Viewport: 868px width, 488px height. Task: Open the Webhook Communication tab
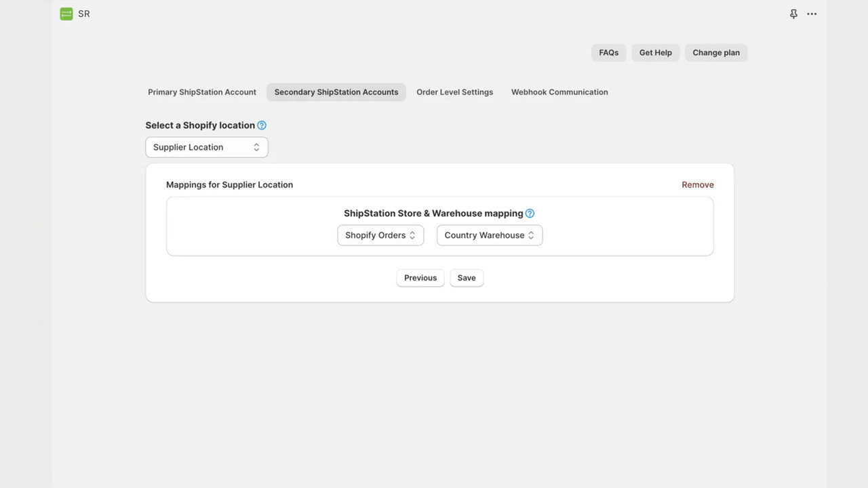point(559,92)
